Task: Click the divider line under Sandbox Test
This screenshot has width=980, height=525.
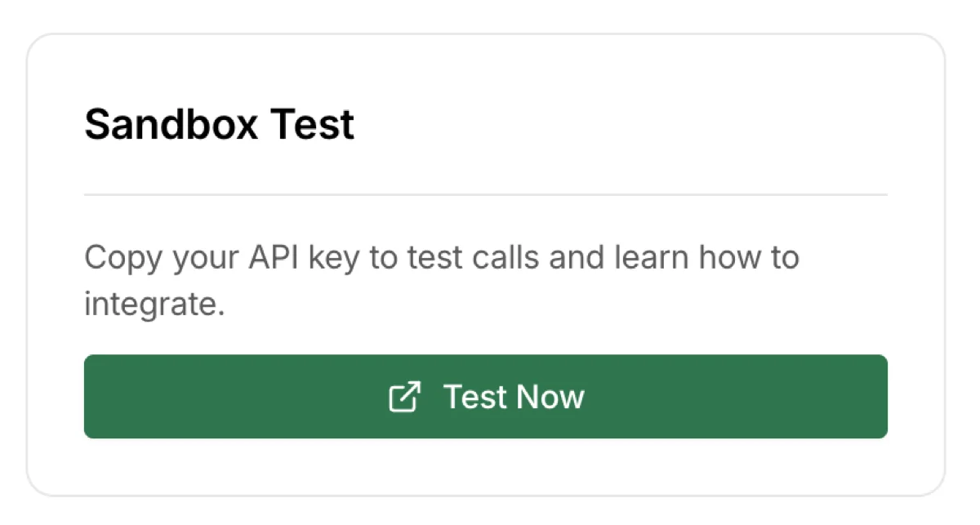Action: (485, 194)
